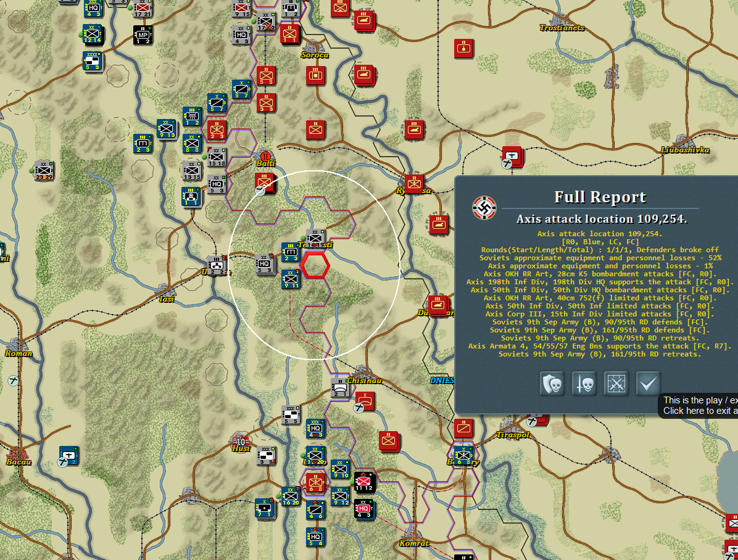Image resolution: width=738 pixels, height=560 pixels.
Task: Select red Soviet infantry counter 5-5
Action: (x=266, y=76)
